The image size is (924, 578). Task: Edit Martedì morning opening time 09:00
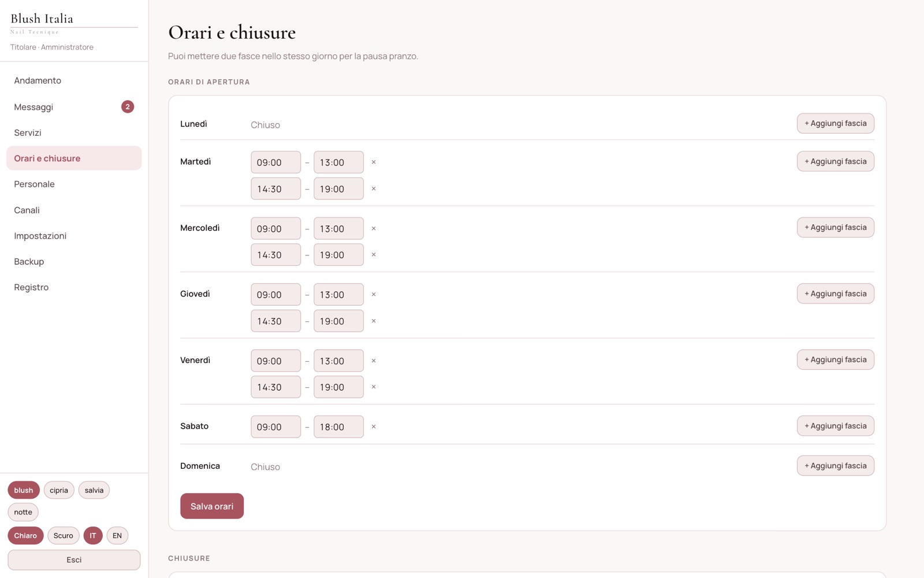point(276,162)
